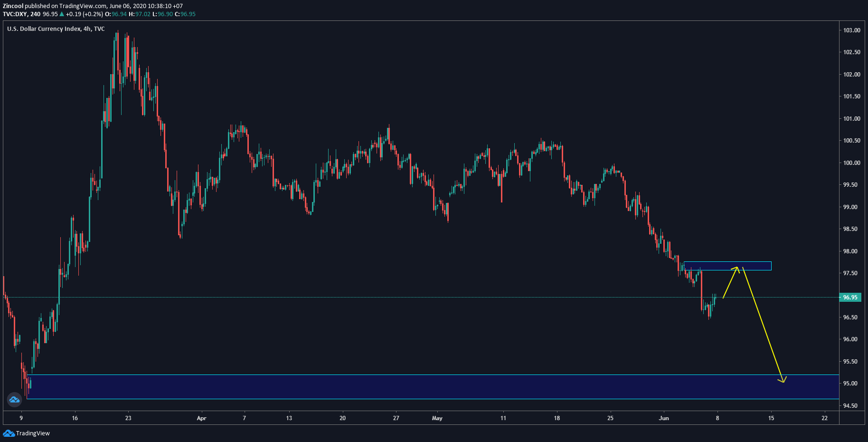This screenshot has width=868, height=442.
Task: Click the 'Jun' label on the time axis
Action: pos(664,418)
